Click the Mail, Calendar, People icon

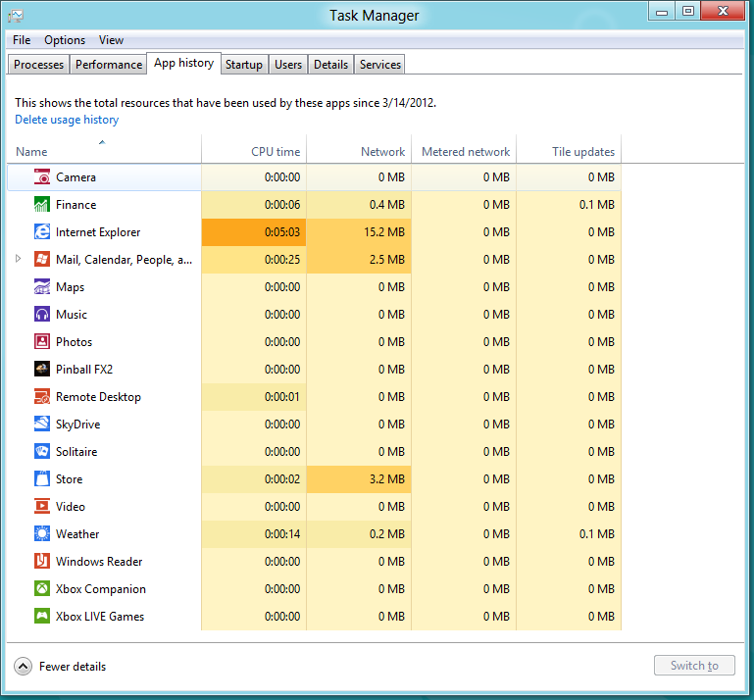42,259
